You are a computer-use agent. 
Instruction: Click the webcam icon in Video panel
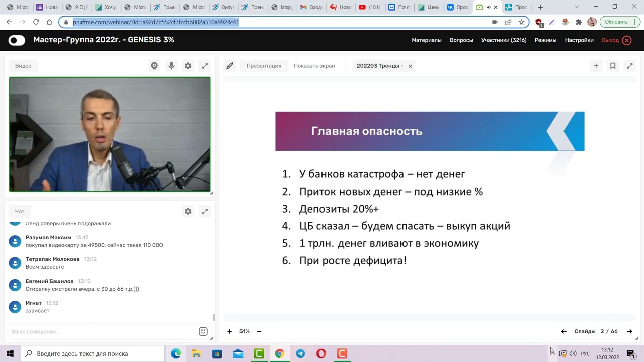(154, 66)
